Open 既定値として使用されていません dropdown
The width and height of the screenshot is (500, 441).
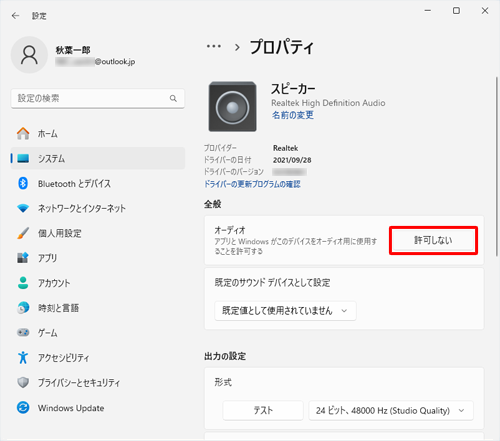(x=285, y=311)
